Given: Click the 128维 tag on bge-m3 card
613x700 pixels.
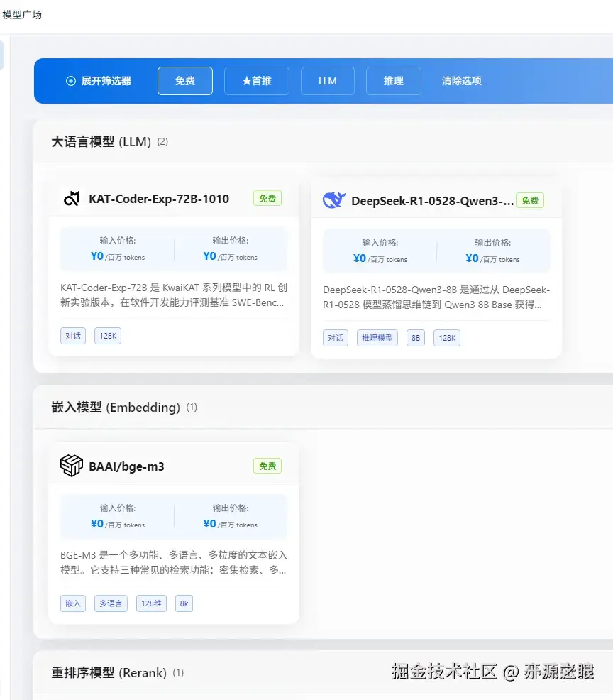Looking at the screenshot, I should pyautogui.click(x=151, y=603).
